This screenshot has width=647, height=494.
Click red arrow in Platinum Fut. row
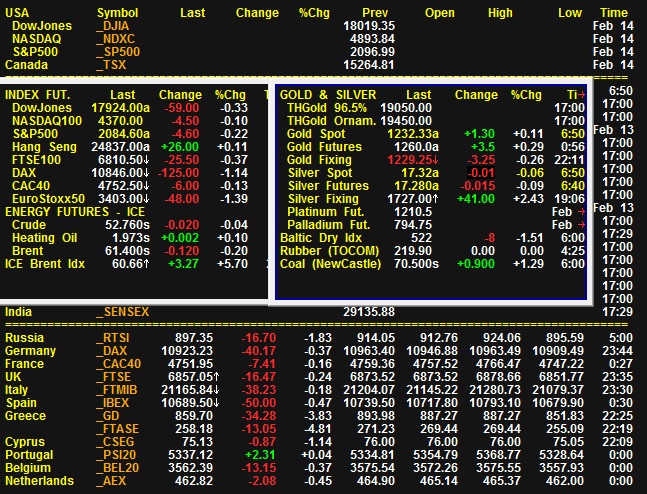click(581, 212)
